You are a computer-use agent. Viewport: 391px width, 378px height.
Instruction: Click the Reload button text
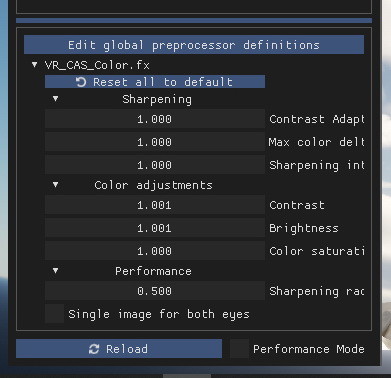point(127,349)
